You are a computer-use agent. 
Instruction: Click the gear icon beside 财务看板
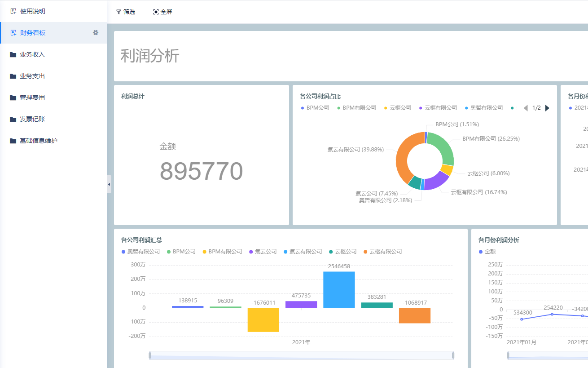coord(96,33)
